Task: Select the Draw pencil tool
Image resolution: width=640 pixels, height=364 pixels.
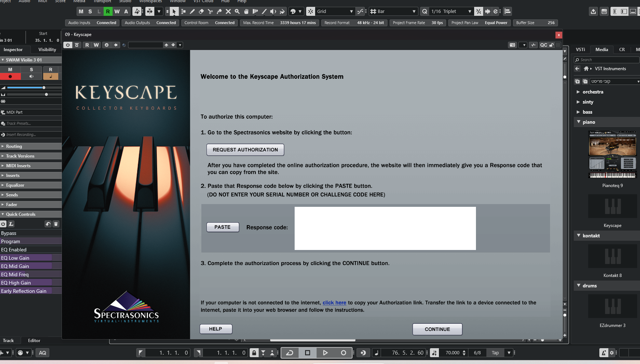Action: pyautogui.click(x=192, y=12)
